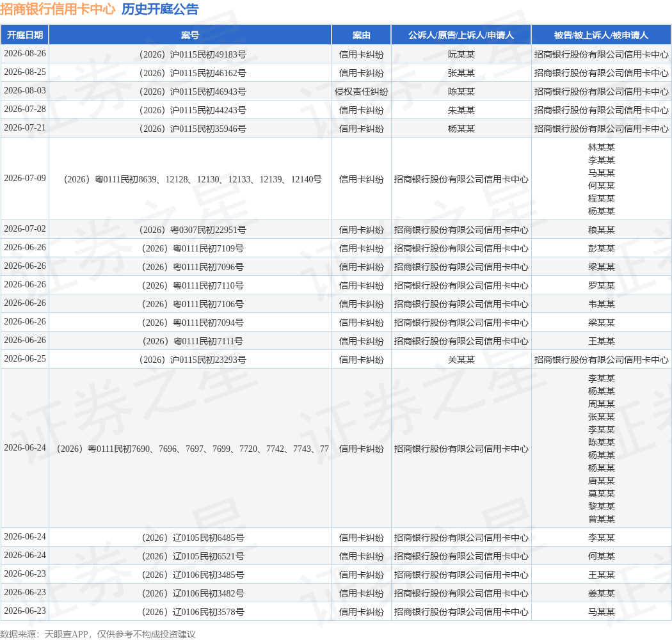The image size is (672, 640).
Task: Click the truncated 粤0111民初7690 case list
Action: (x=193, y=449)
